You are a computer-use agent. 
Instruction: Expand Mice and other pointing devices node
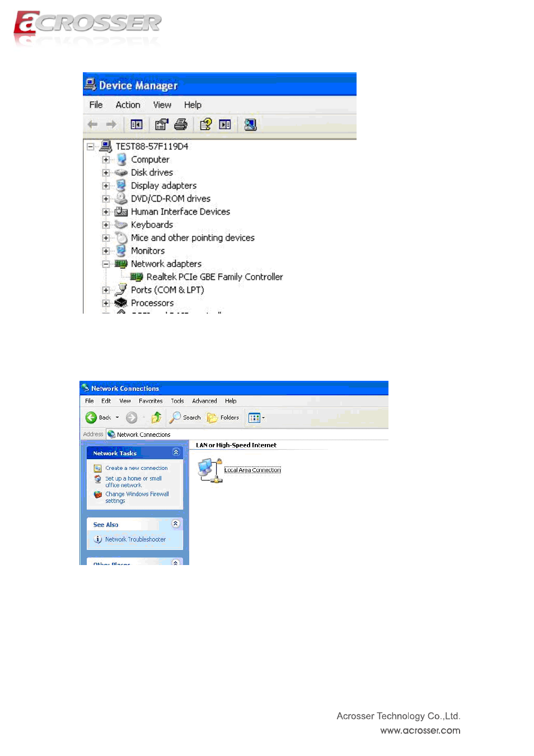pos(106,238)
